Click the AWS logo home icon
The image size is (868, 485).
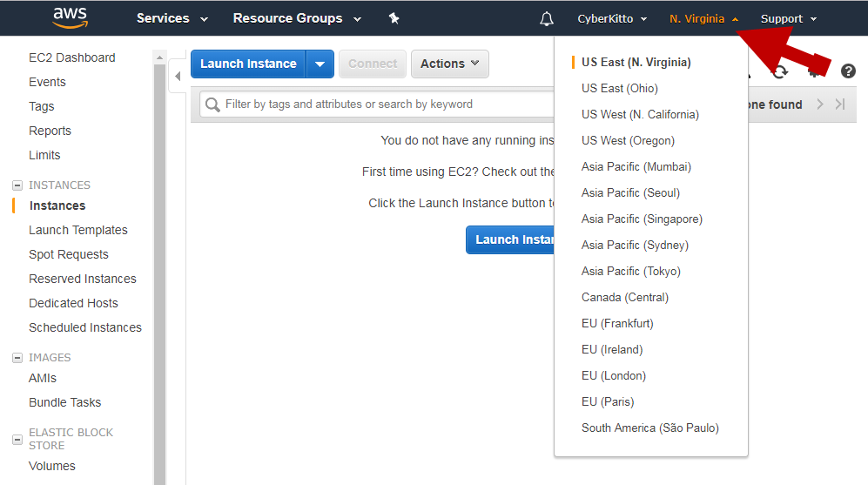pos(71,17)
